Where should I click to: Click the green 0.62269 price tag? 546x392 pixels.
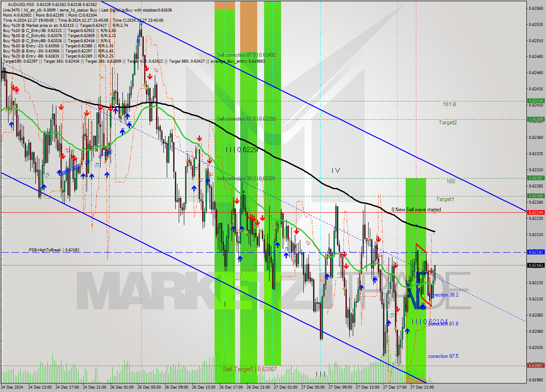click(x=536, y=196)
